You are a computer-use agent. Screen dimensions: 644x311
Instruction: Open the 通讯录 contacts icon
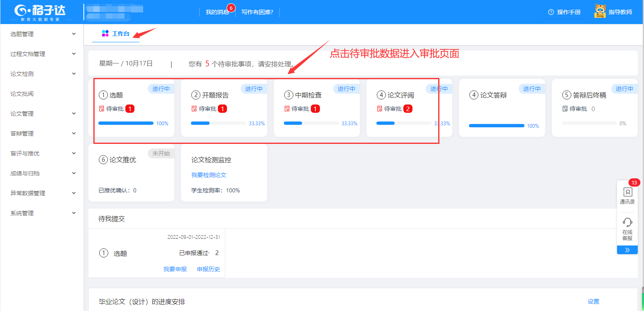coord(627,192)
